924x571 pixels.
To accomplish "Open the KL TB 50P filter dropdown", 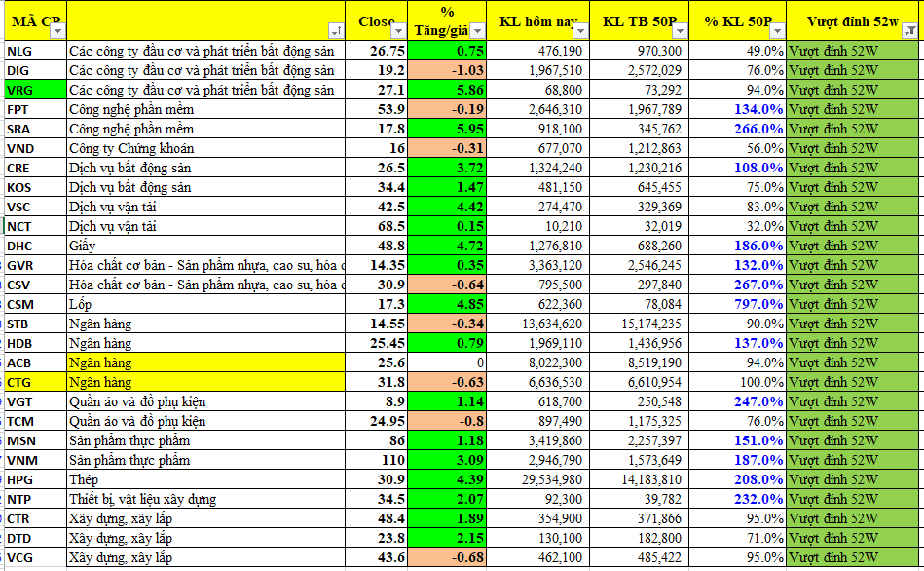I will coord(681,31).
